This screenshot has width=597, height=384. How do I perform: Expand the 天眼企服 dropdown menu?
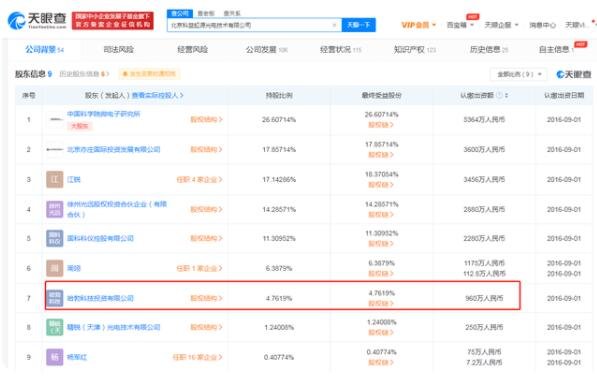pyautogui.click(x=501, y=25)
